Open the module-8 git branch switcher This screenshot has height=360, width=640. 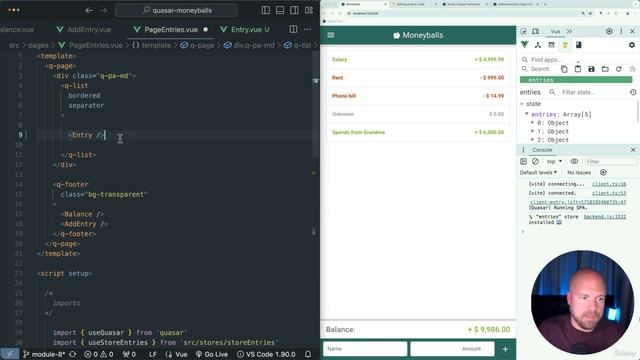[x=43, y=354]
